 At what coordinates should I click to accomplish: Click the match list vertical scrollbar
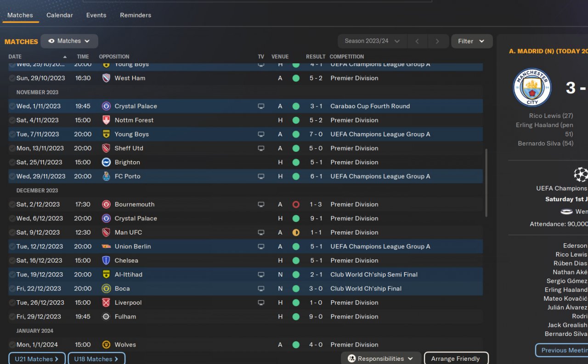486,184
